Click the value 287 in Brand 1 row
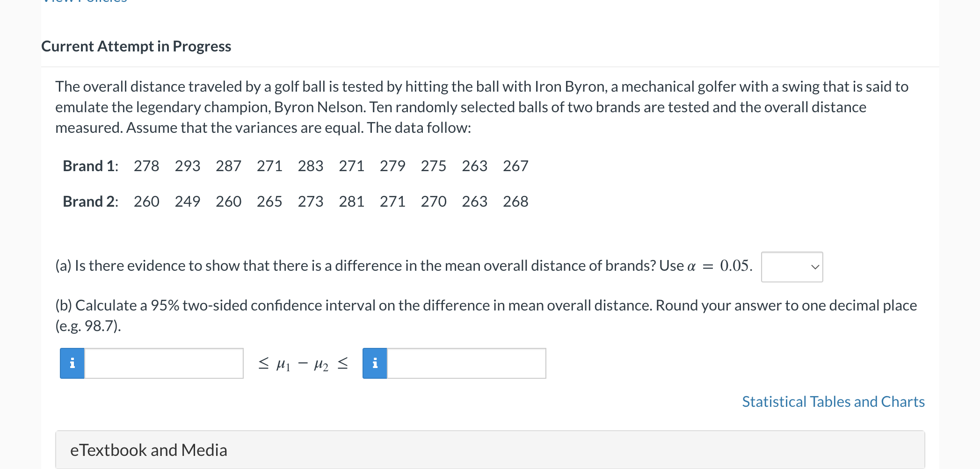Image resolution: width=980 pixels, height=469 pixels. 228,166
